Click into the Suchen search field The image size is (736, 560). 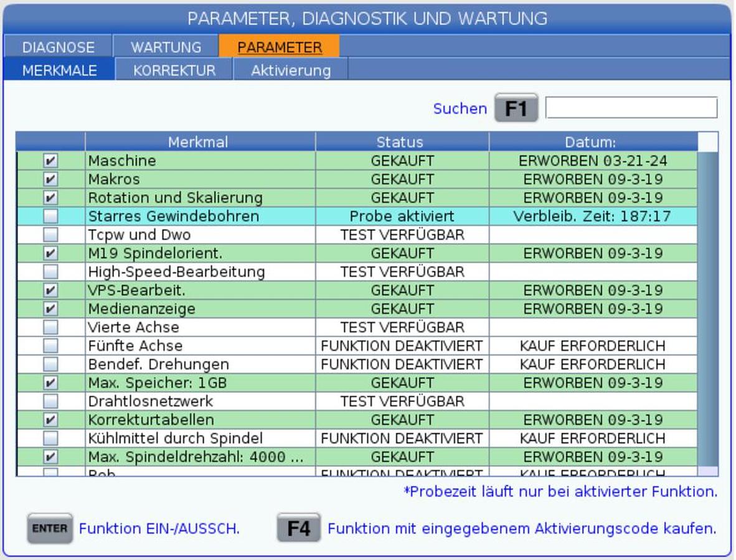point(631,108)
